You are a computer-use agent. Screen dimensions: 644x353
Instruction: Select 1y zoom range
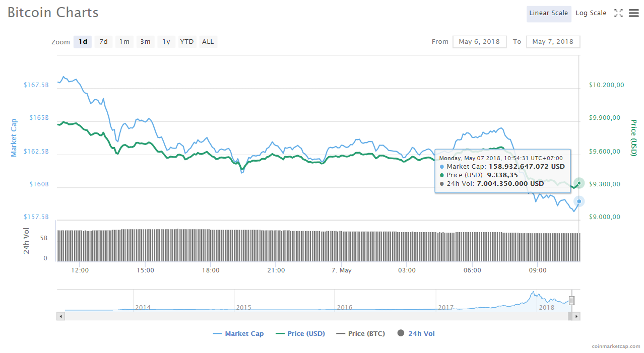166,42
